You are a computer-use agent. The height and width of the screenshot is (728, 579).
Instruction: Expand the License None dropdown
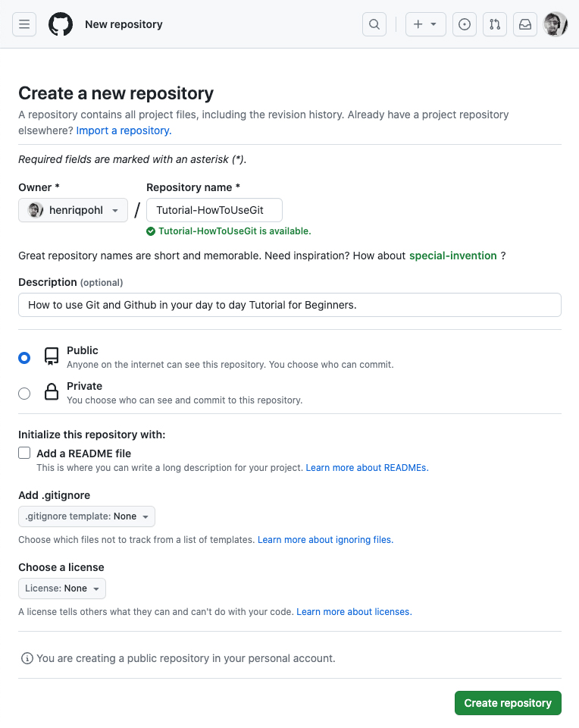pyautogui.click(x=62, y=588)
